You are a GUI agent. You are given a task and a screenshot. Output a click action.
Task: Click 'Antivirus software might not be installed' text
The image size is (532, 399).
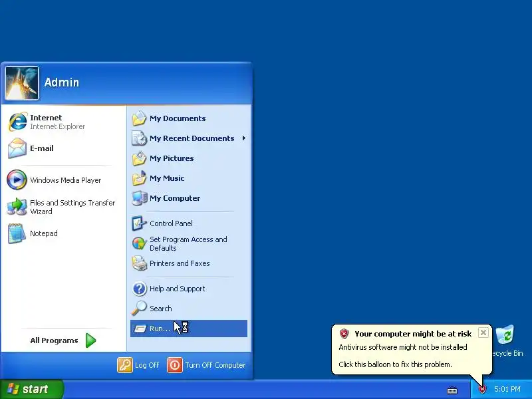pyautogui.click(x=403, y=347)
